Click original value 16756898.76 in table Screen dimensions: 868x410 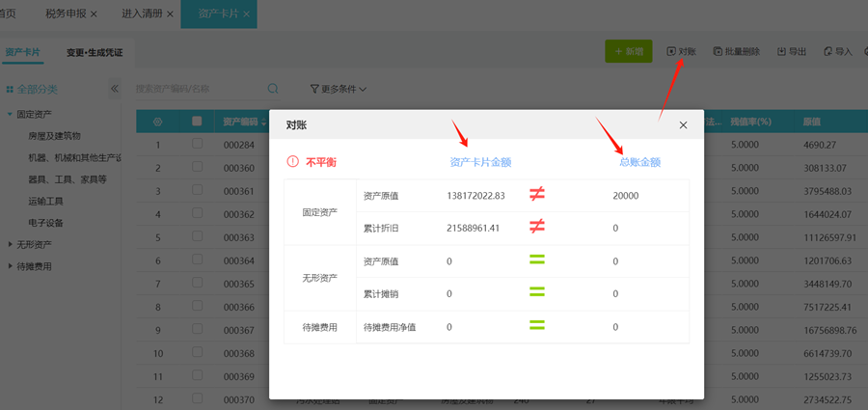click(829, 330)
